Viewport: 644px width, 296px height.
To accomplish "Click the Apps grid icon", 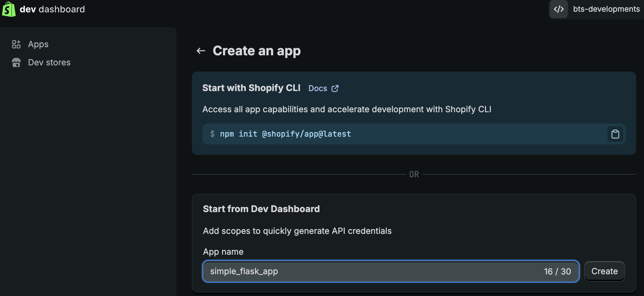I will coord(16,44).
